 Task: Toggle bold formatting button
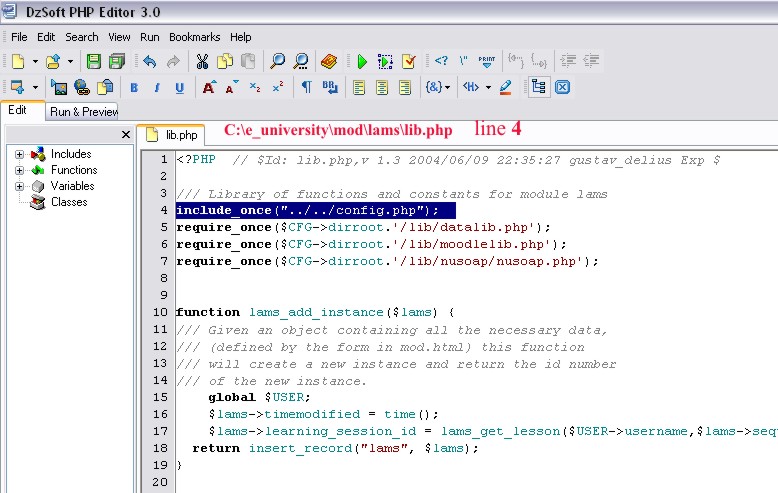pos(134,87)
